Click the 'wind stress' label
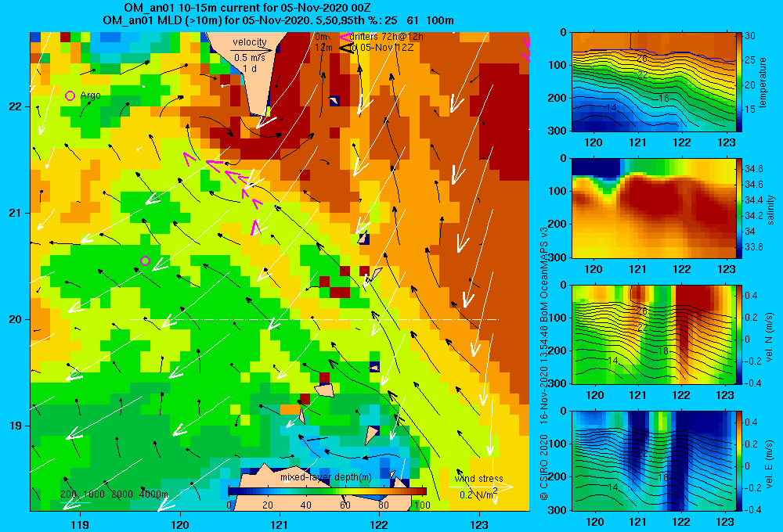 click(x=479, y=479)
